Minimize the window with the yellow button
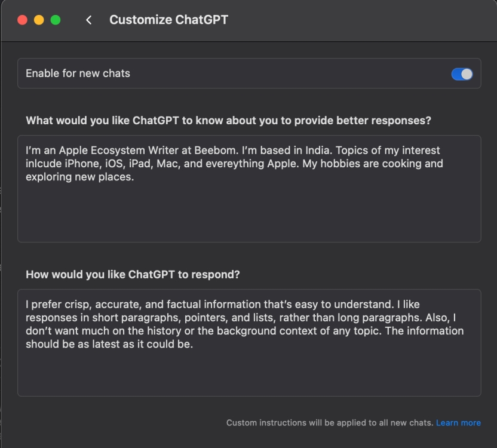 pos(39,20)
